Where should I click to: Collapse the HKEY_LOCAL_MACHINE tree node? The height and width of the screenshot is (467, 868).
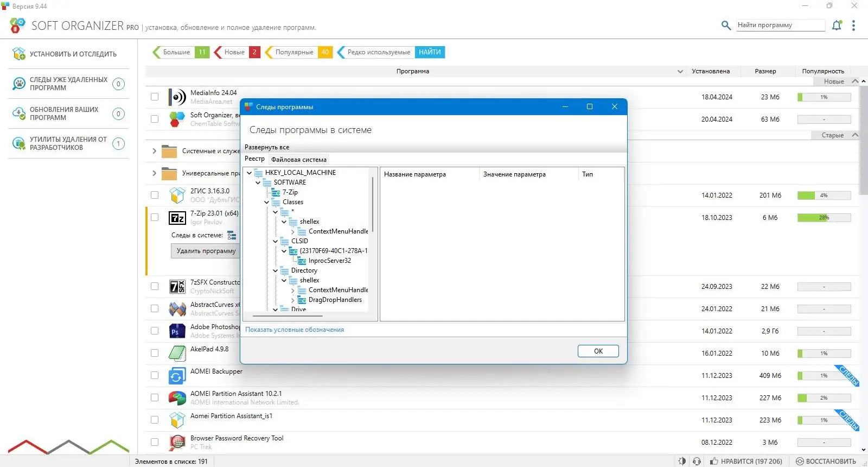[x=249, y=173]
